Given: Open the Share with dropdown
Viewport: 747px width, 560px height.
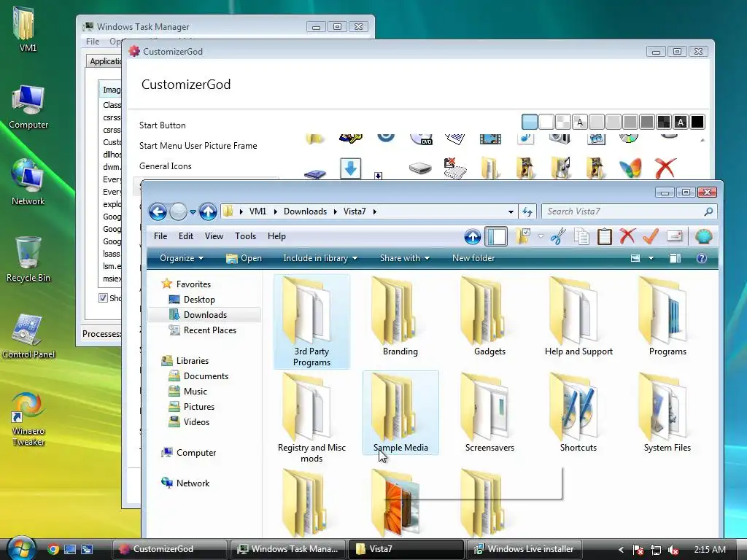Looking at the screenshot, I should 404,258.
